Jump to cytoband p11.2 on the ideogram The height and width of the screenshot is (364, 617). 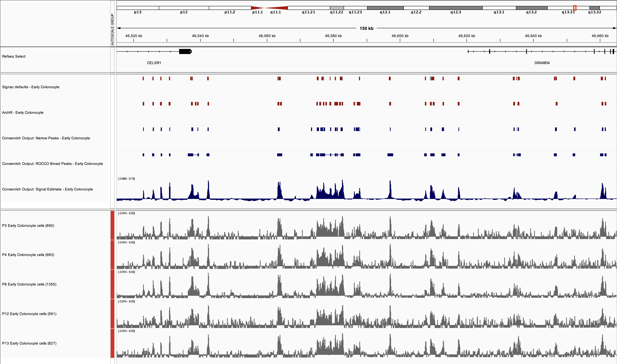[x=230, y=8]
